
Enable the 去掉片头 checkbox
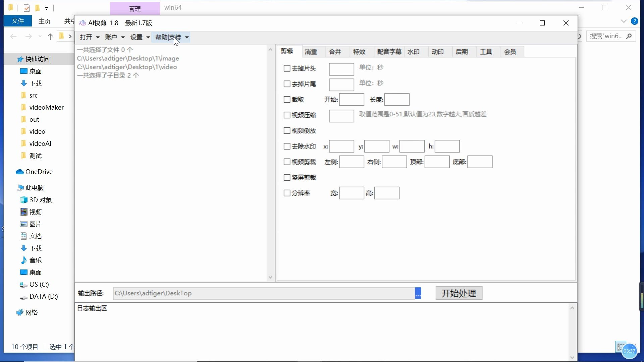tap(287, 68)
